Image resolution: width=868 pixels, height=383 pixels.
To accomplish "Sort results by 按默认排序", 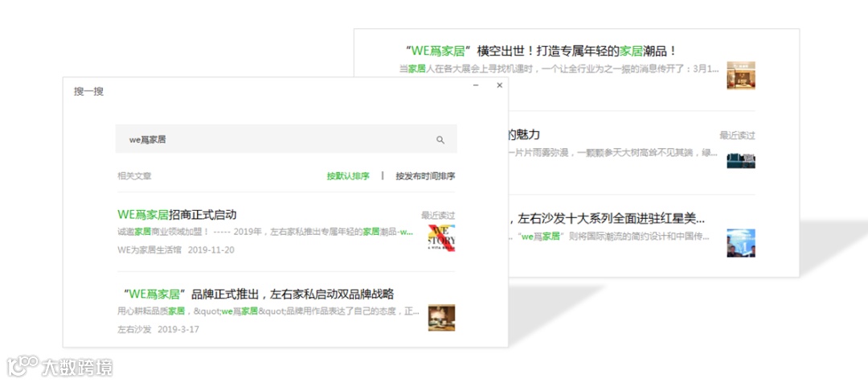I will pos(348,176).
